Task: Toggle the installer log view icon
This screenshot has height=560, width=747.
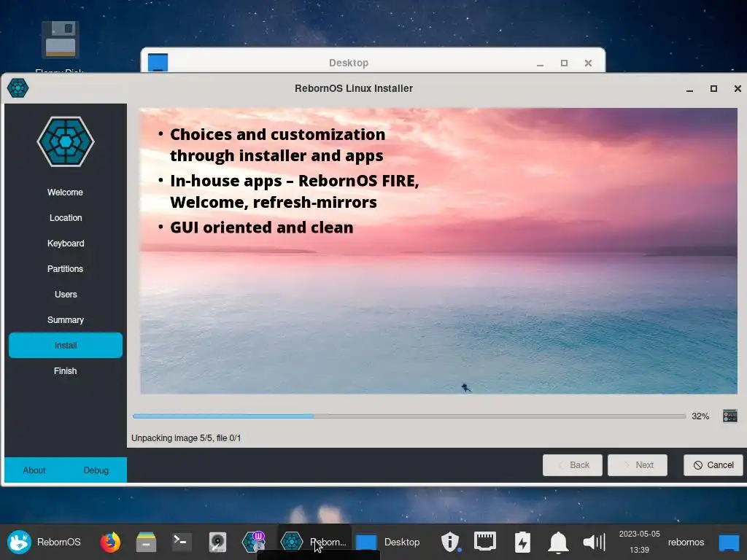Action: (x=729, y=416)
